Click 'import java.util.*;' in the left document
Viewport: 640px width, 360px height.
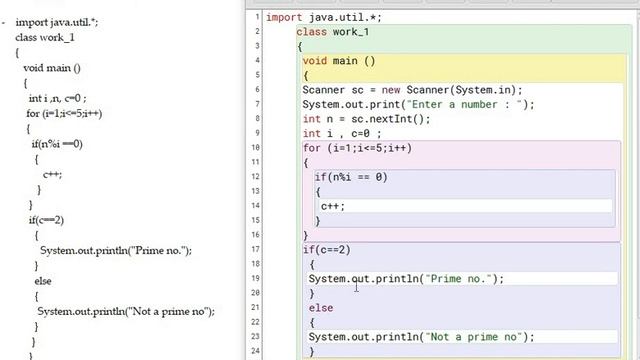coord(57,22)
